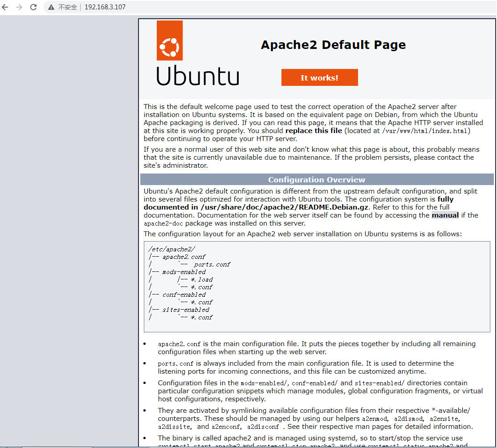Click the "a2enmod" helper name

click(x=375, y=419)
